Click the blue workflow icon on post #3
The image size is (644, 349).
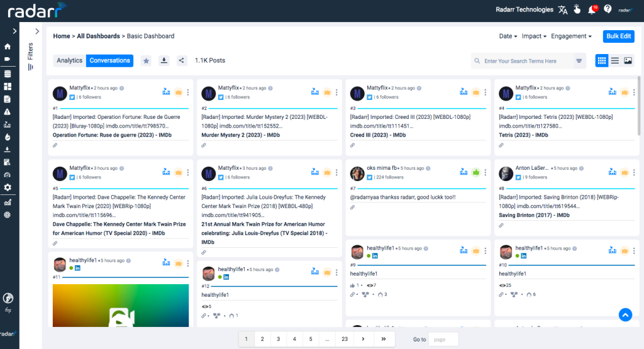(464, 92)
